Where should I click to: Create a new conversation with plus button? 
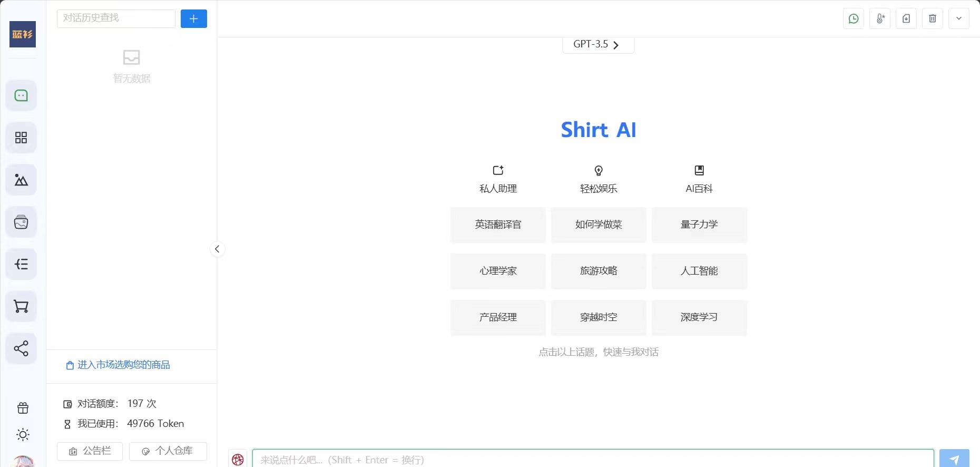coord(194,18)
